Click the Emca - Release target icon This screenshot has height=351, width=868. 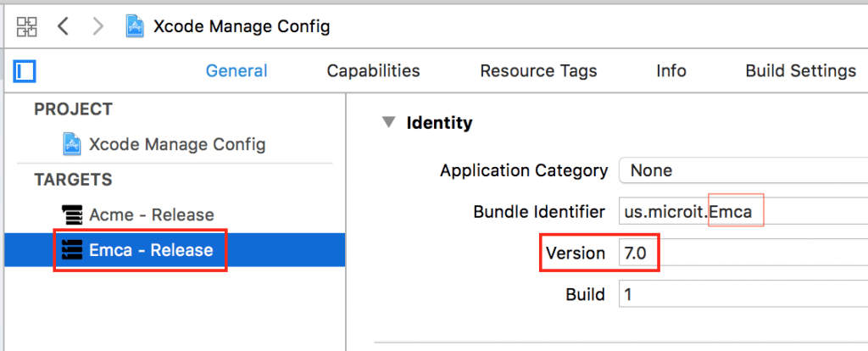click(72, 251)
